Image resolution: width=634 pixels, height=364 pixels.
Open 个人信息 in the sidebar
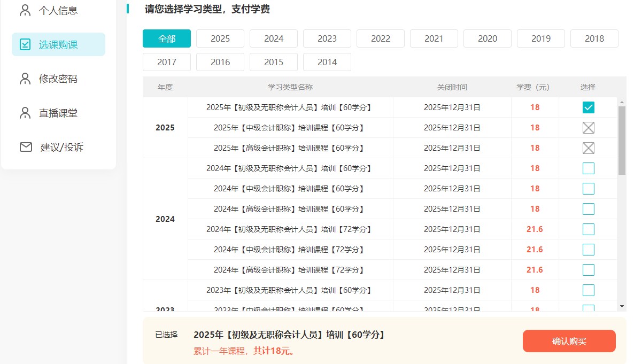click(x=59, y=10)
